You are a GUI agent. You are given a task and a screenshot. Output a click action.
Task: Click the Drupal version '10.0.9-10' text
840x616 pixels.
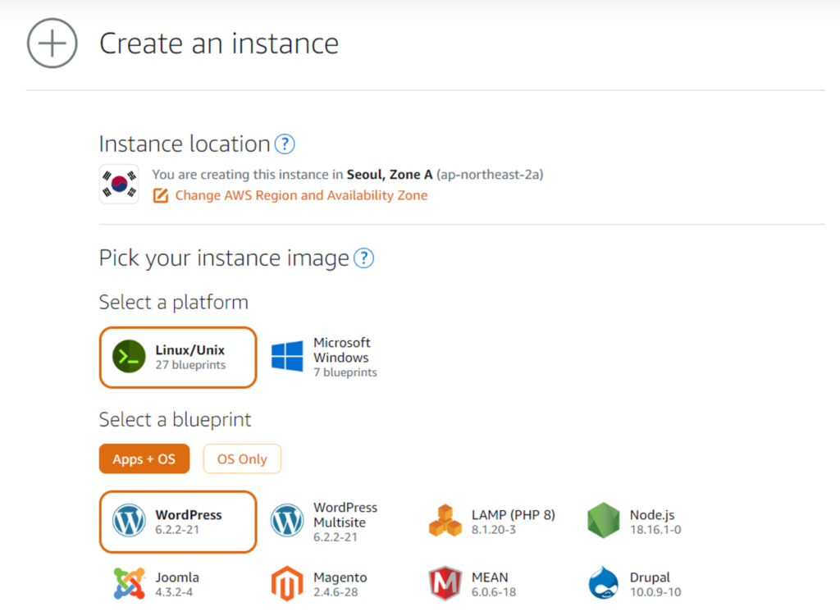pos(655,592)
